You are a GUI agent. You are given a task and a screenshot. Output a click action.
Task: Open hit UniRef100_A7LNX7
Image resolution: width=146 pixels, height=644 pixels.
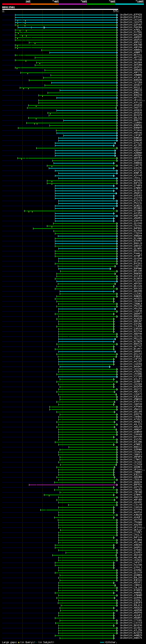pos(131,78)
